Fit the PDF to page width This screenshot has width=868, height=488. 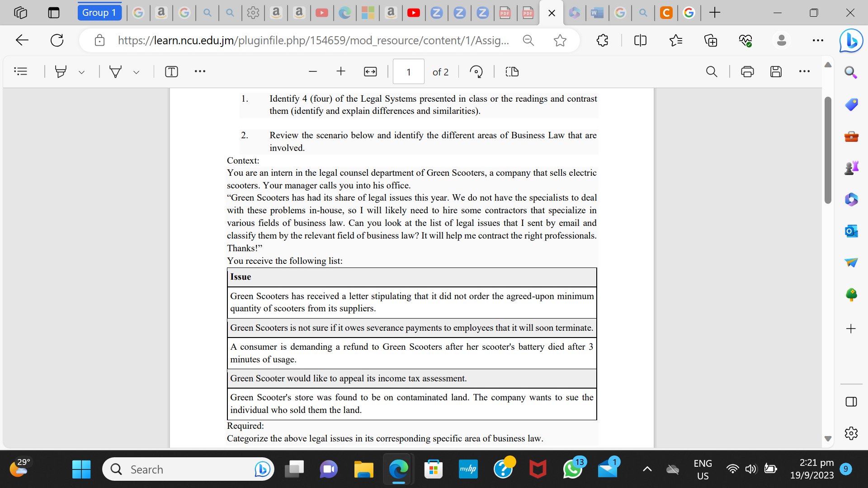[370, 71]
